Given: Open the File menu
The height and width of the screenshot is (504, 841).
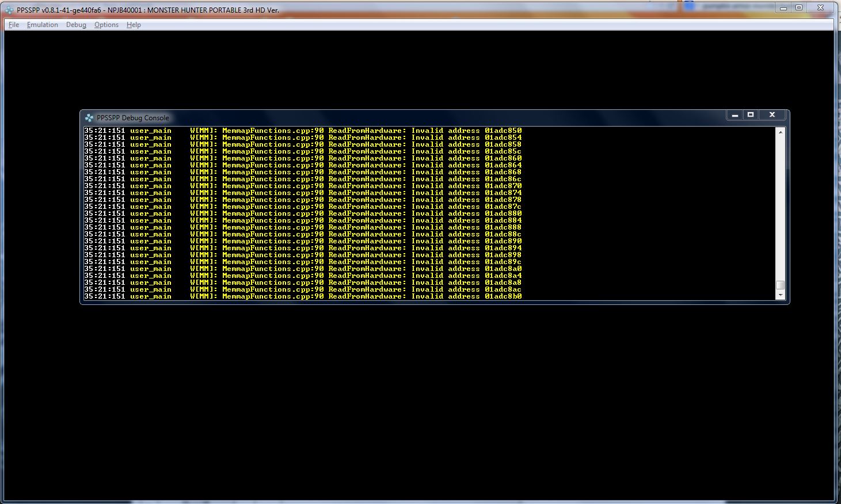Looking at the screenshot, I should point(14,25).
